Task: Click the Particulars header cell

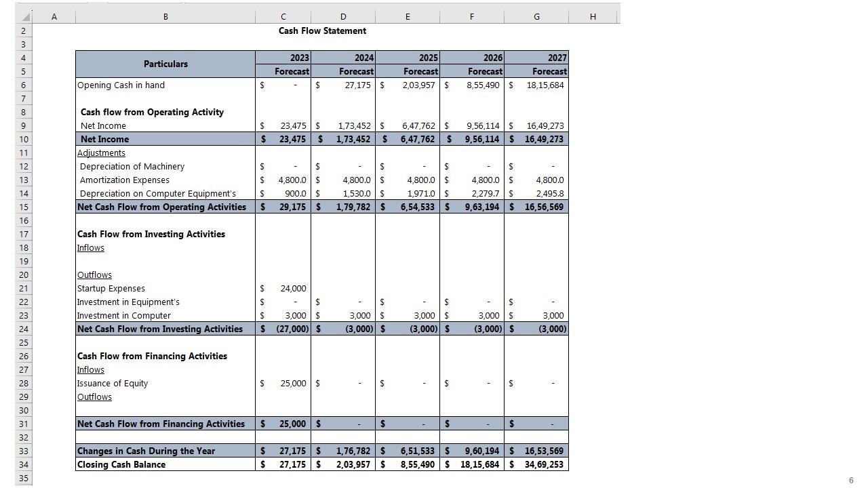Action: (x=165, y=64)
